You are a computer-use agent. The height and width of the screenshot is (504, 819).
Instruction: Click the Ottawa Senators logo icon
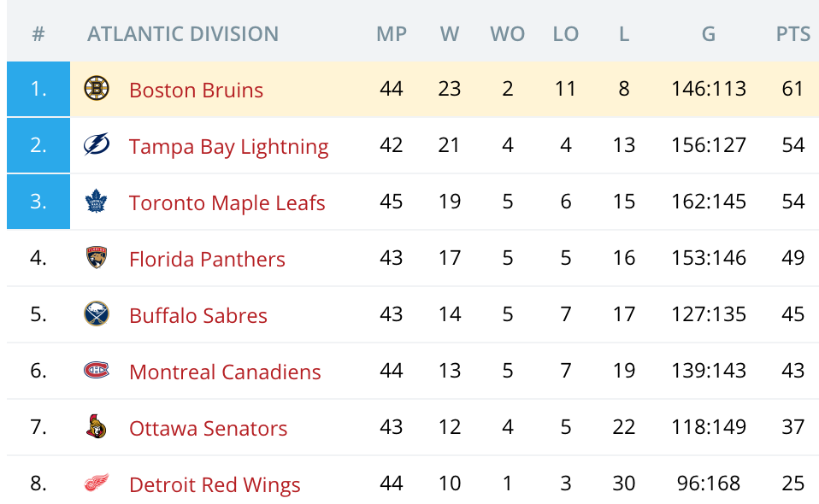[x=97, y=427]
